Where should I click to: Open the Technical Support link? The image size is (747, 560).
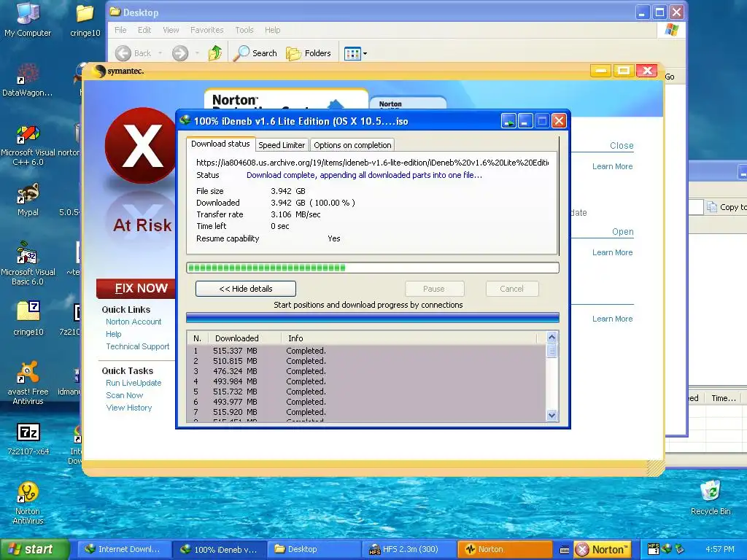(x=137, y=346)
